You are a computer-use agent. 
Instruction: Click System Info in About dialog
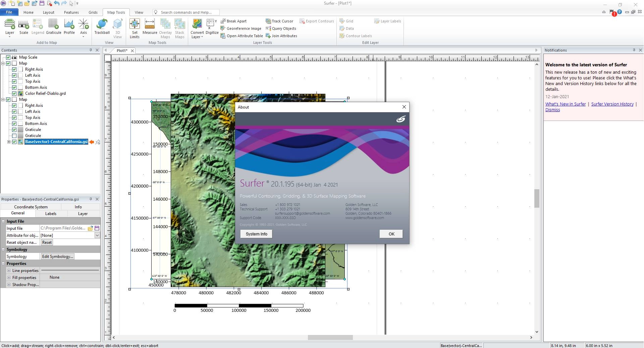256,234
